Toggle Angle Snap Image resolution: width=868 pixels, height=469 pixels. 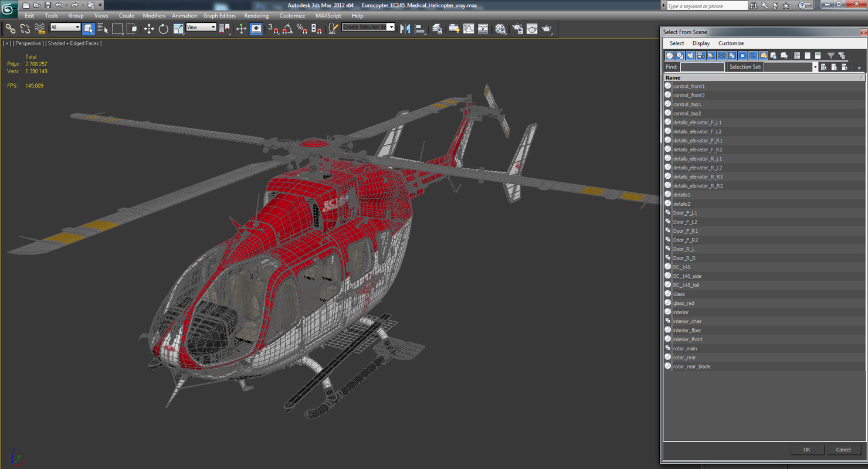[x=287, y=29]
